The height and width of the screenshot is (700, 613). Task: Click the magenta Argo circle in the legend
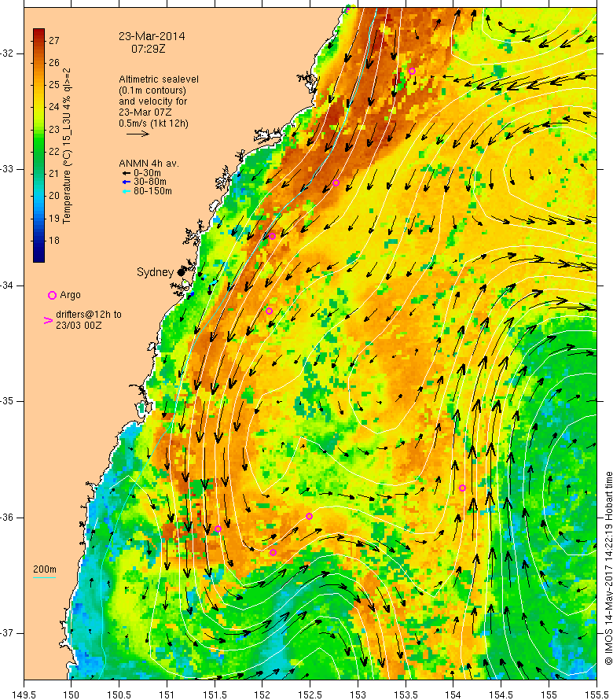52,295
